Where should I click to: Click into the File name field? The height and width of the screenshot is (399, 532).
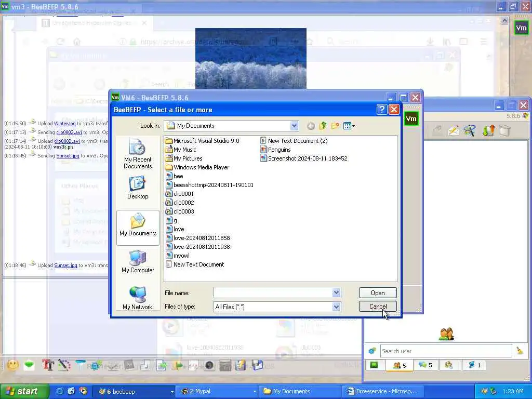pyautogui.click(x=273, y=292)
